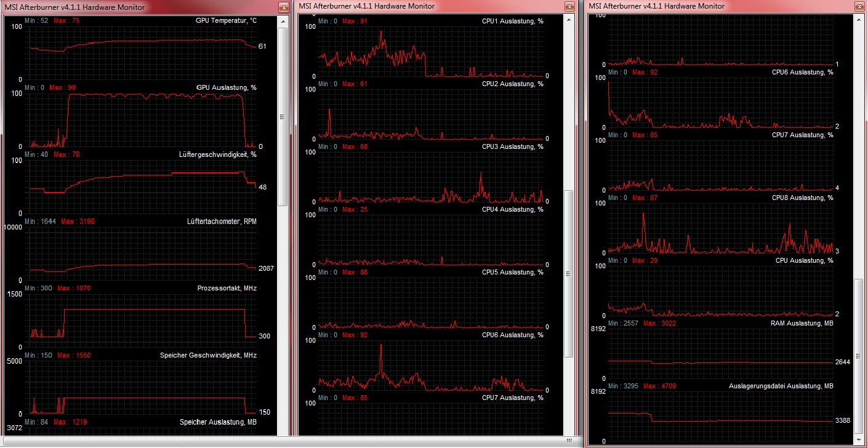
Task: Click the 'Max : 75' GPU temperature value
Action: click(66, 21)
